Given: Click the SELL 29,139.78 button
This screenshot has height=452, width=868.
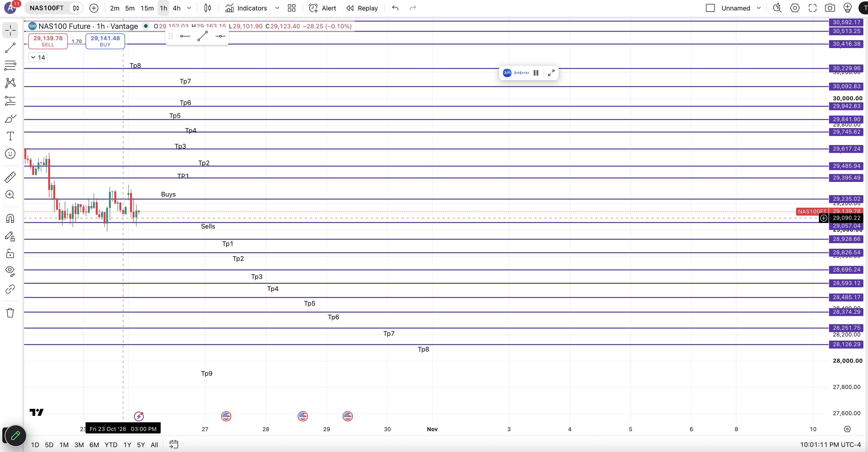Looking at the screenshot, I should 48,41.
